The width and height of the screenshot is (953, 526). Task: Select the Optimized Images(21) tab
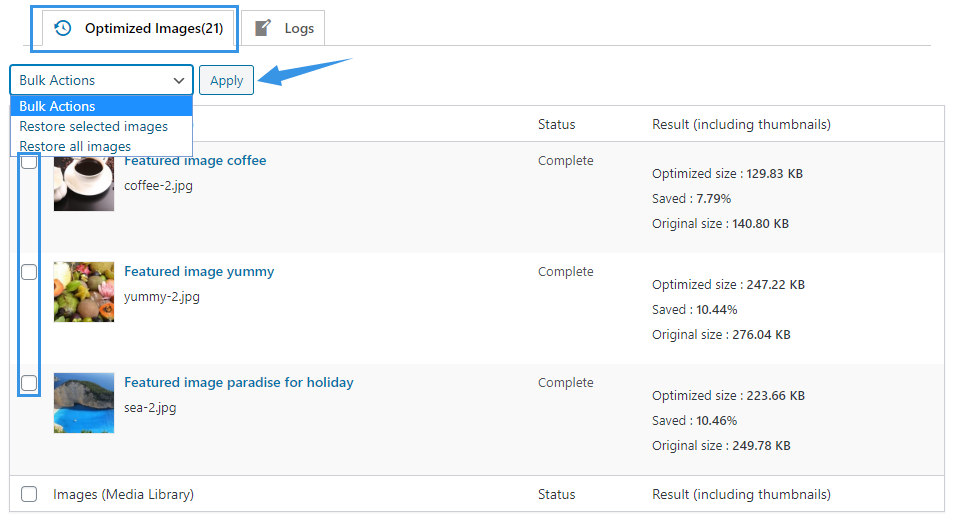(139, 28)
